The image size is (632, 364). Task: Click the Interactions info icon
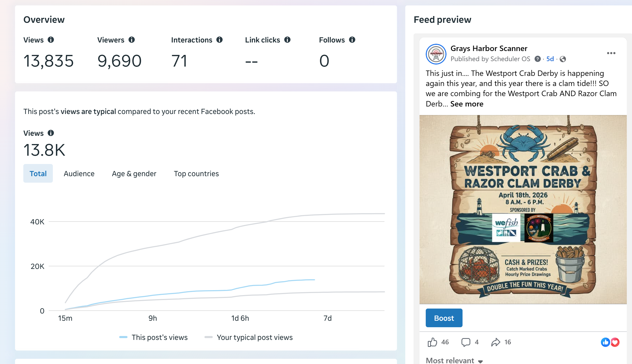click(x=219, y=40)
